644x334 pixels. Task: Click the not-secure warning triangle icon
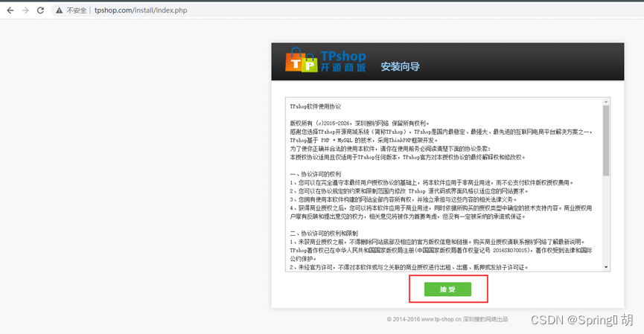[59, 10]
